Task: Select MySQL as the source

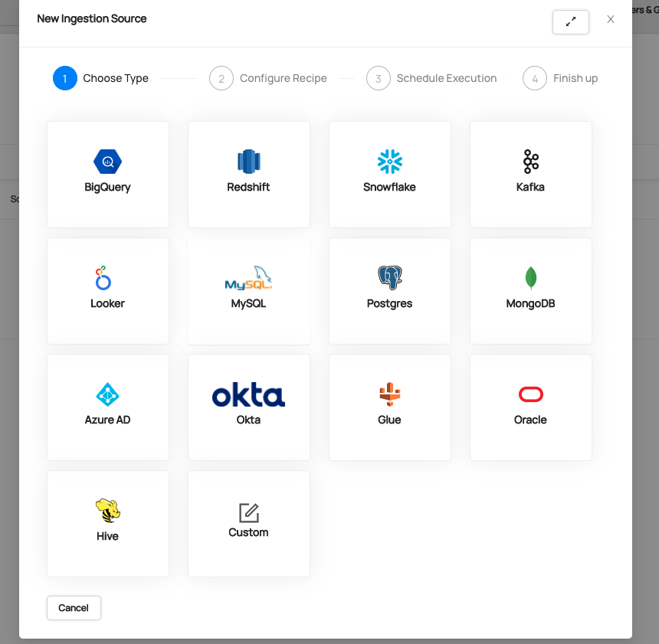Action: (x=248, y=291)
